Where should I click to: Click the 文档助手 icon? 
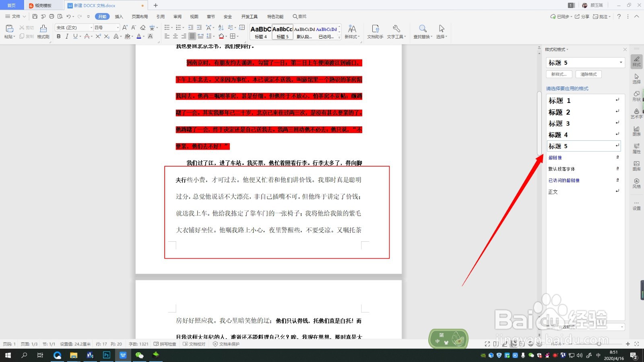point(375,32)
